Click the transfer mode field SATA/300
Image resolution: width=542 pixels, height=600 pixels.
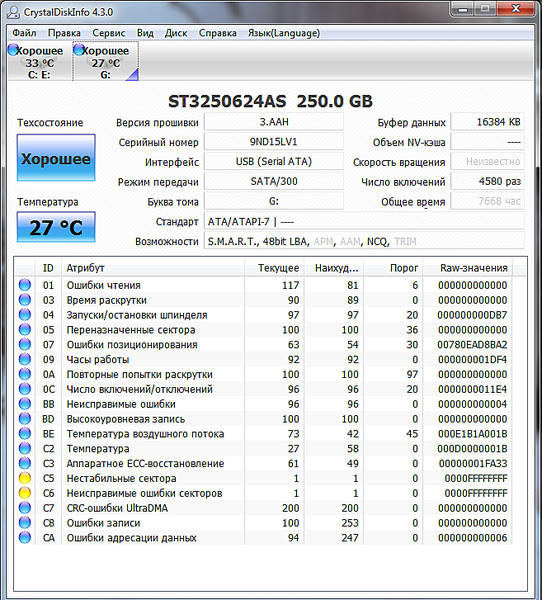[274, 181]
